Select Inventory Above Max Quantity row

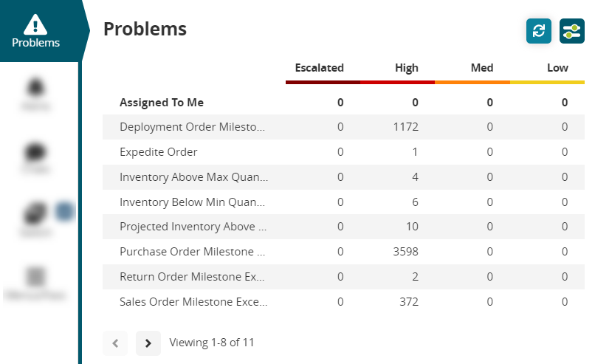(x=193, y=177)
